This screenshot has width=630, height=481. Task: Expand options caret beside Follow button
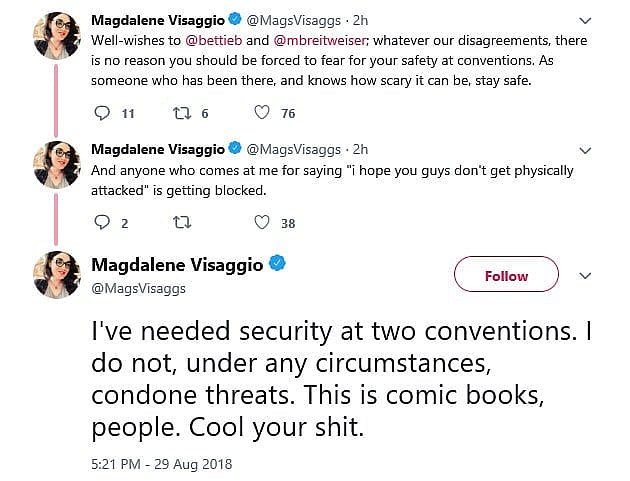pyautogui.click(x=586, y=276)
